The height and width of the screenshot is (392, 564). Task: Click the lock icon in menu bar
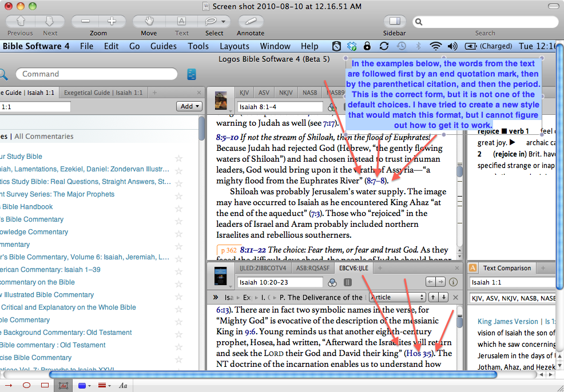367,46
